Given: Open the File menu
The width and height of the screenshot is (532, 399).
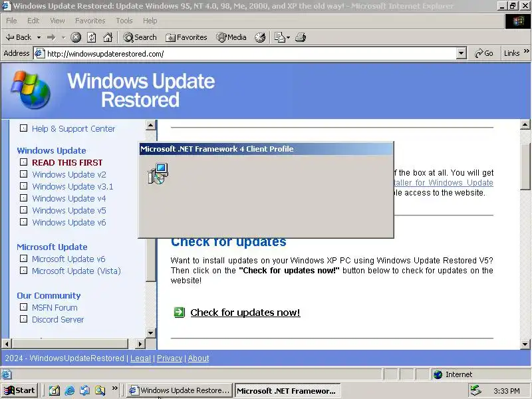Looking at the screenshot, I should [11, 21].
